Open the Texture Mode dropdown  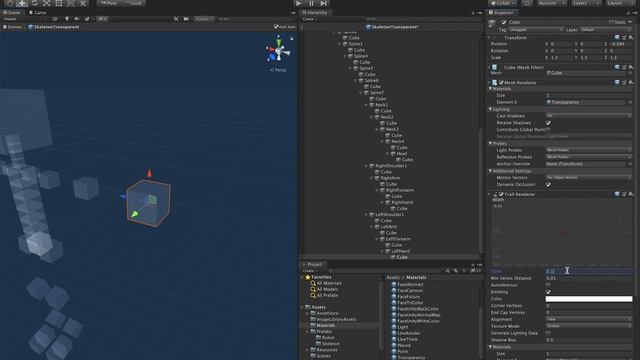[x=589, y=326]
